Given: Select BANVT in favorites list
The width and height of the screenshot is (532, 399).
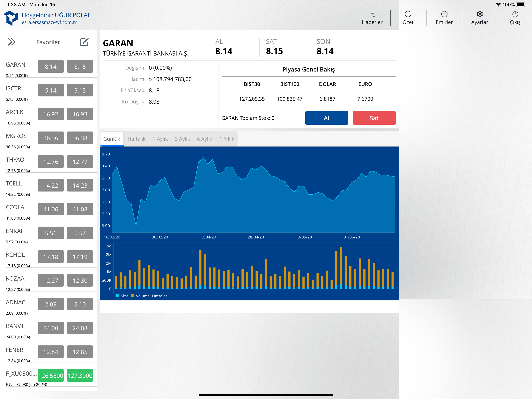Looking at the screenshot, I should (15, 326).
